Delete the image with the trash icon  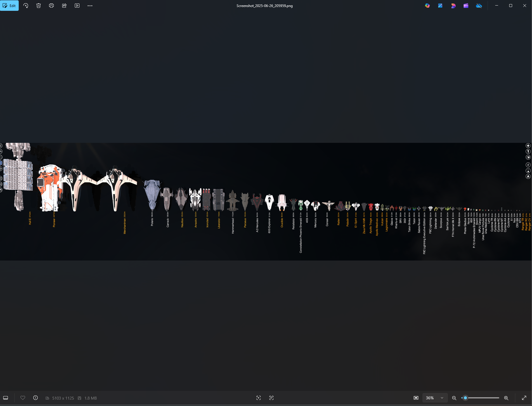pos(39,6)
